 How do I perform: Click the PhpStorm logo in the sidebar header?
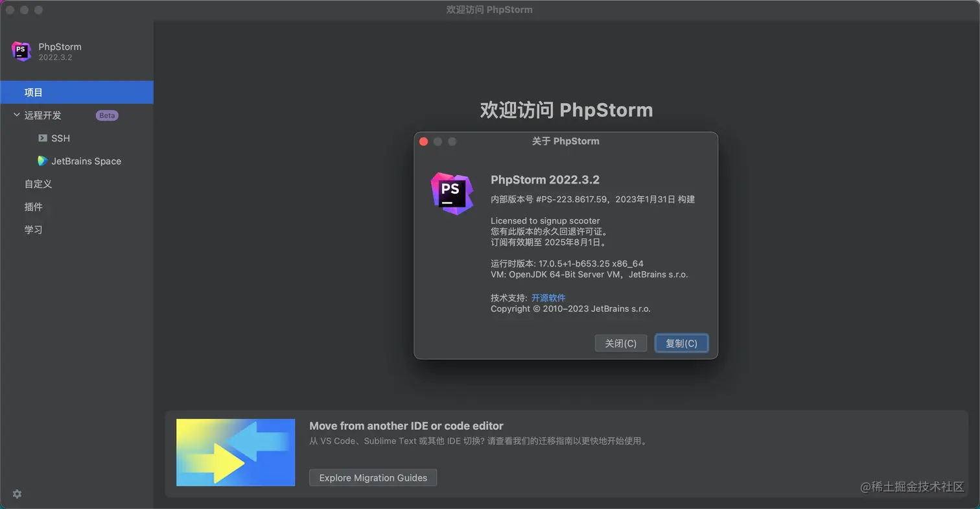click(x=21, y=51)
